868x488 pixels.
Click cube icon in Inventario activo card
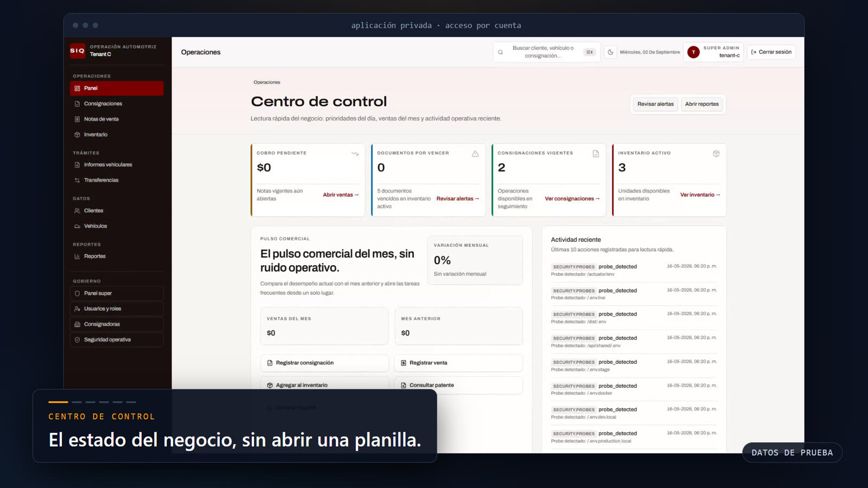click(x=716, y=154)
